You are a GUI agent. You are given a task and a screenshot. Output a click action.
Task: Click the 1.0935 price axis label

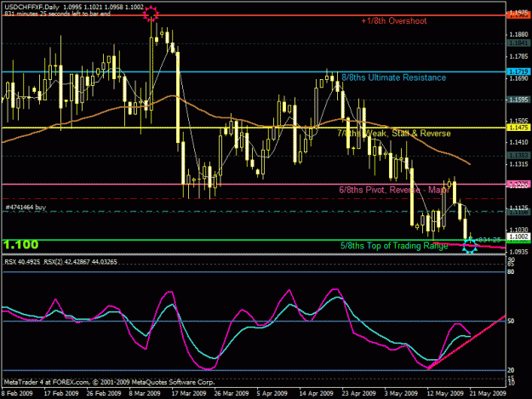point(518,252)
